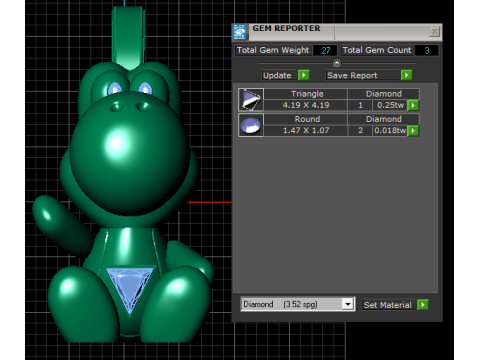
Task: Click the 1.47 X 1.07 size cell
Action: [x=306, y=130]
